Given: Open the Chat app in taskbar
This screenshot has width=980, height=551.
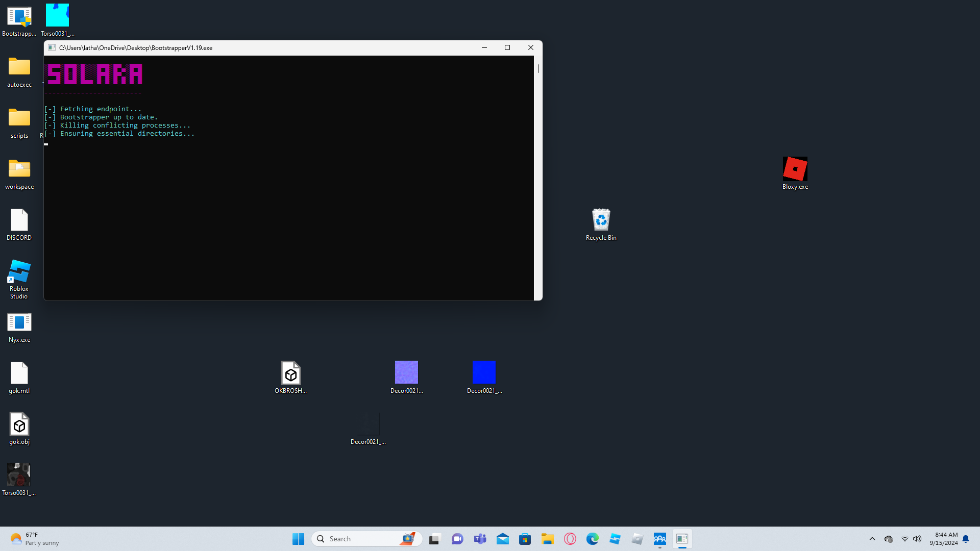Looking at the screenshot, I should click(457, 539).
